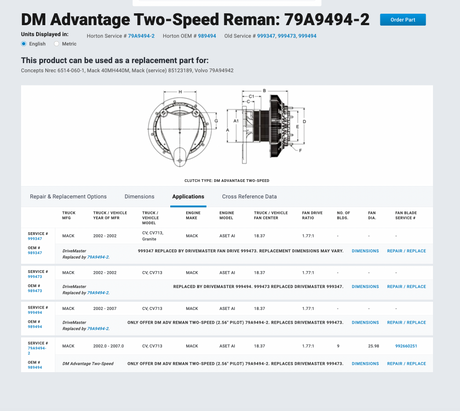Click the fan clutch side view diagram

coord(266,127)
